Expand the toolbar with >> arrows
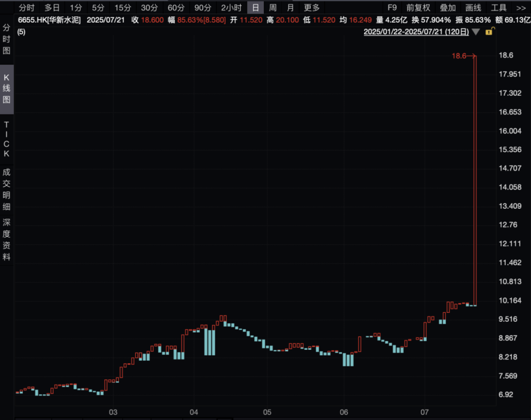The image size is (531, 420). point(521,8)
